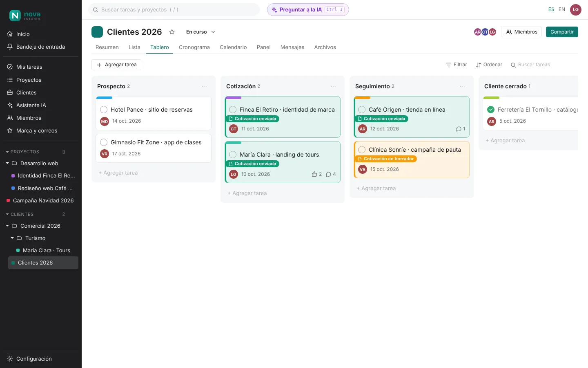This screenshot has height=368, width=588.
Task: Switch language to EN
Action: click(x=562, y=9)
